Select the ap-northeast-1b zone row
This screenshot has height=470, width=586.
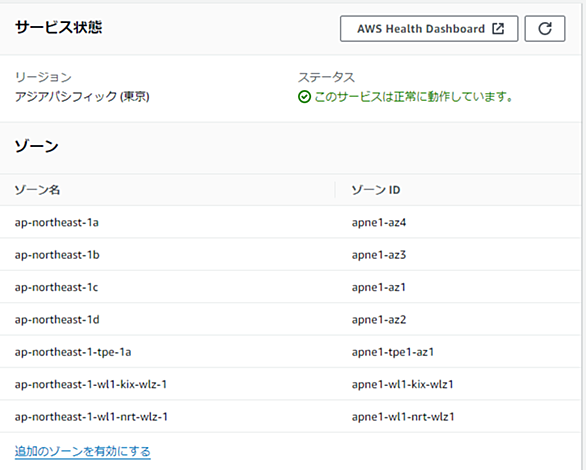(x=290, y=255)
